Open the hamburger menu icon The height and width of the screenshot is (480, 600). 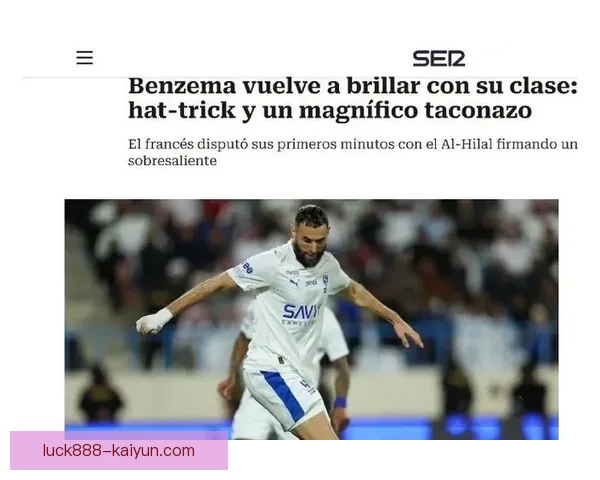pyautogui.click(x=85, y=58)
